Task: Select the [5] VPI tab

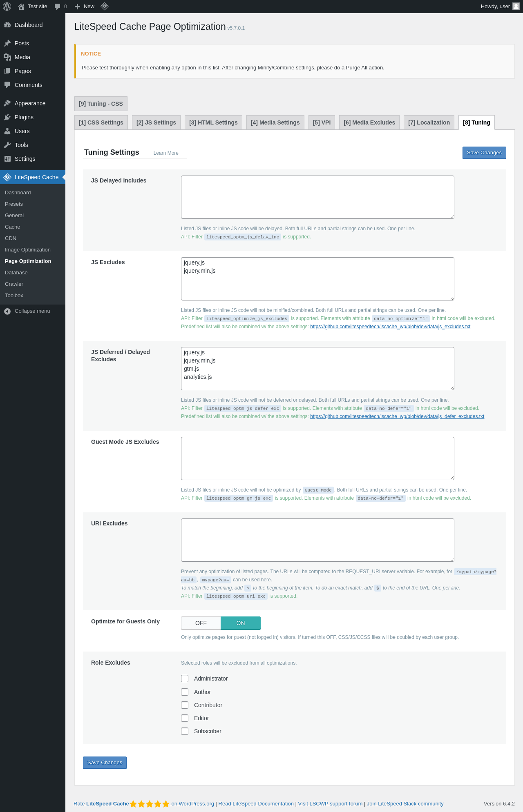Action: (322, 122)
